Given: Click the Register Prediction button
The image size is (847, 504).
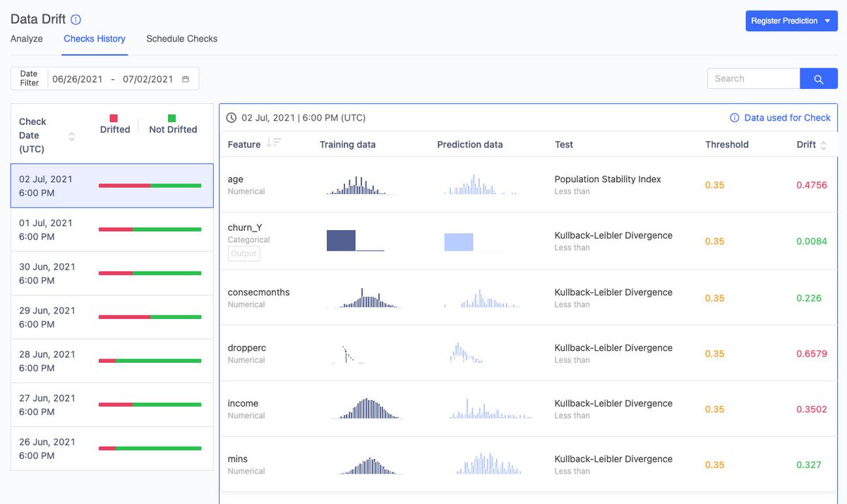Looking at the screenshot, I should pyautogui.click(x=785, y=20).
